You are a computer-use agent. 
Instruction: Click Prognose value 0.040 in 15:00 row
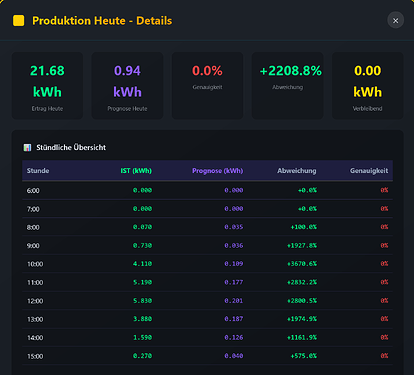[234, 356]
